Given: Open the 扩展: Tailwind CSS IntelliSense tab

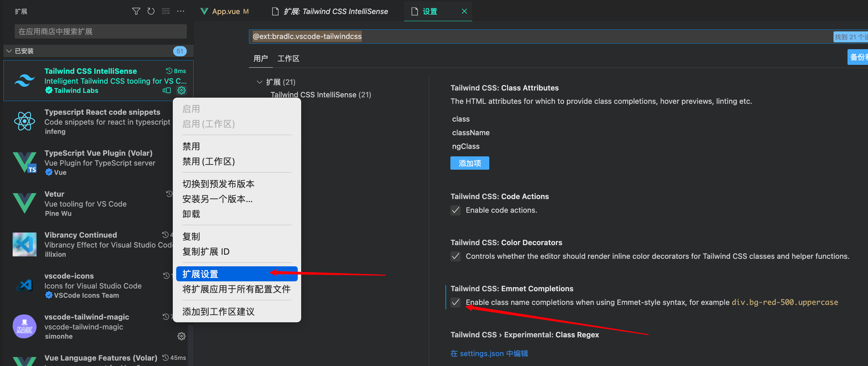Looking at the screenshot, I should [x=331, y=11].
